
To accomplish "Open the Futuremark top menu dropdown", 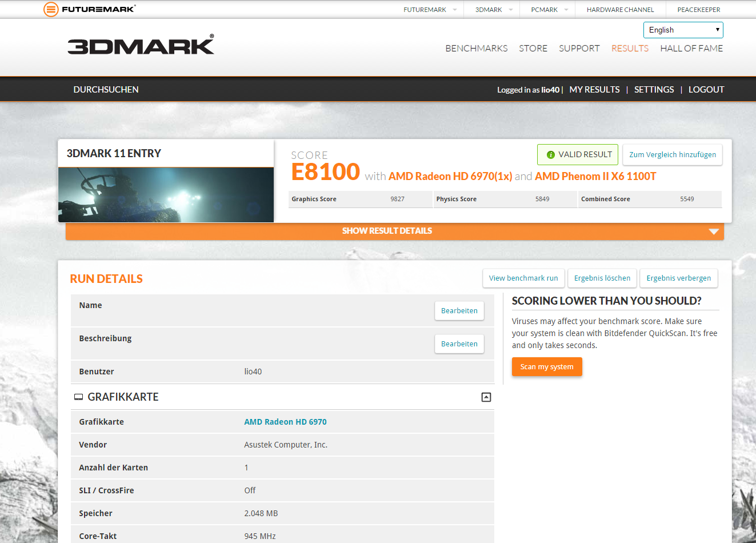I will pyautogui.click(x=430, y=10).
